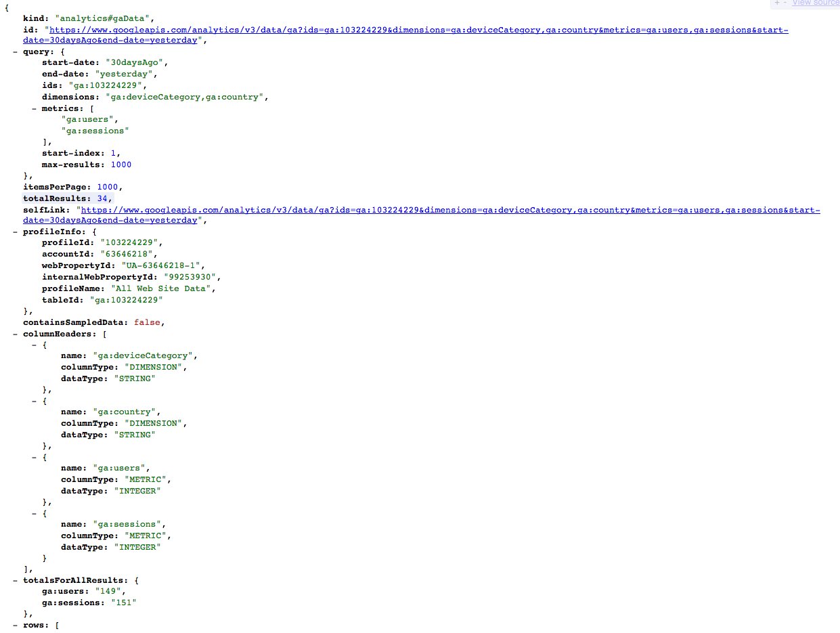840x633 pixels.
Task: Select the totalResults value 34
Action: tap(102, 198)
